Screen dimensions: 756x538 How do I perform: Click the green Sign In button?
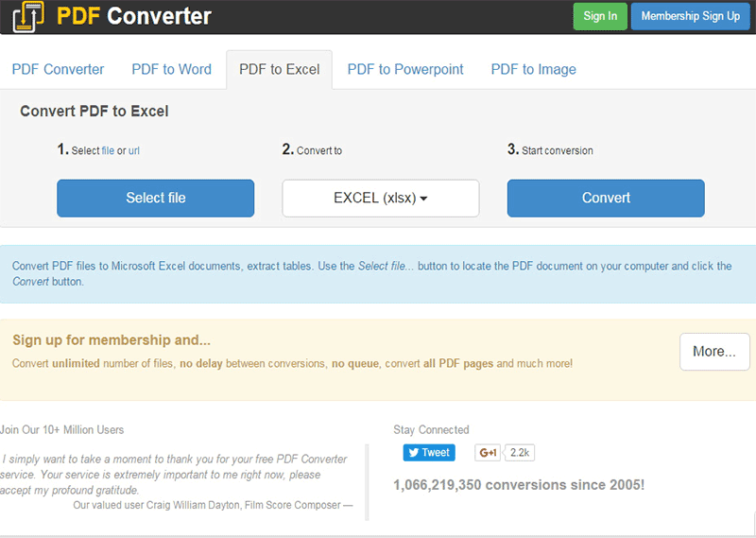click(x=600, y=16)
